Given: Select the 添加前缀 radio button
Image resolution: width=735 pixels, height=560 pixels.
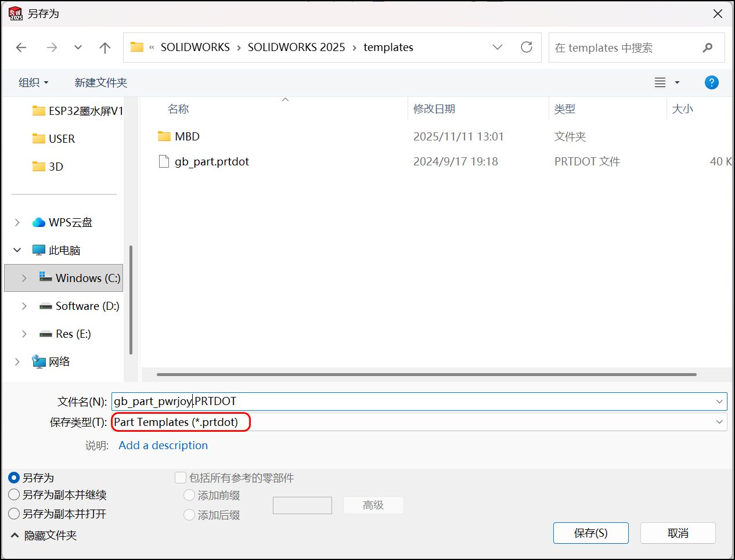Looking at the screenshot, I should 189,496.
